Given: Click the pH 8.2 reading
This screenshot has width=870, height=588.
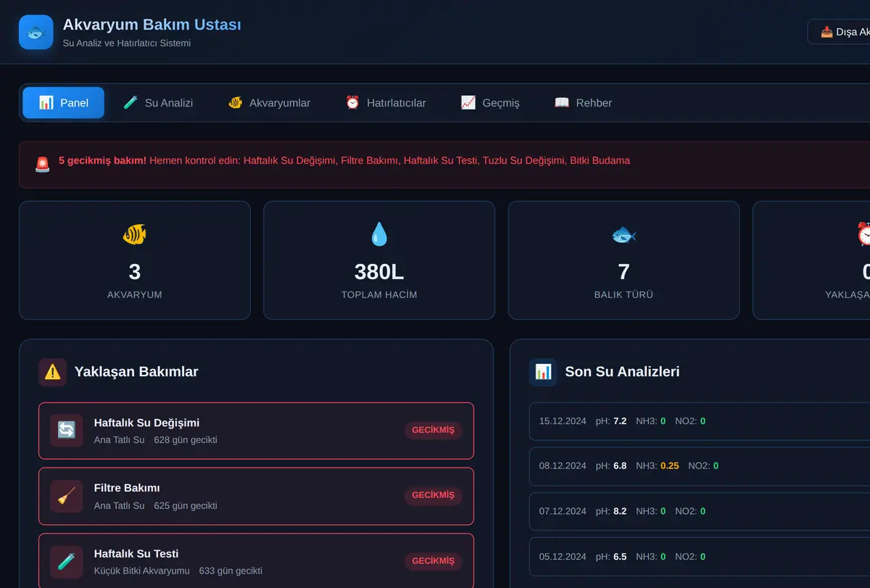Looking at the screenshot, I should coord(620,511).
